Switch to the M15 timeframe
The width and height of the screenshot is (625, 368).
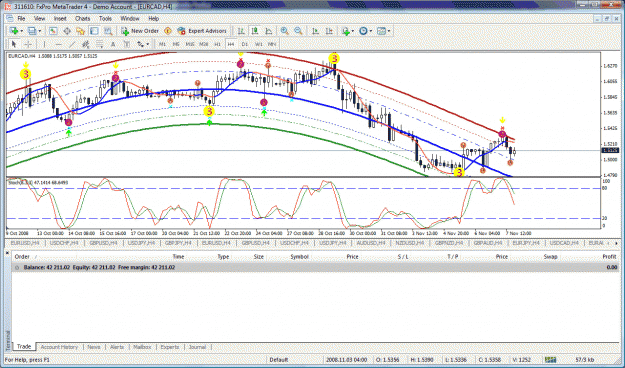click(x=190, y=44)
